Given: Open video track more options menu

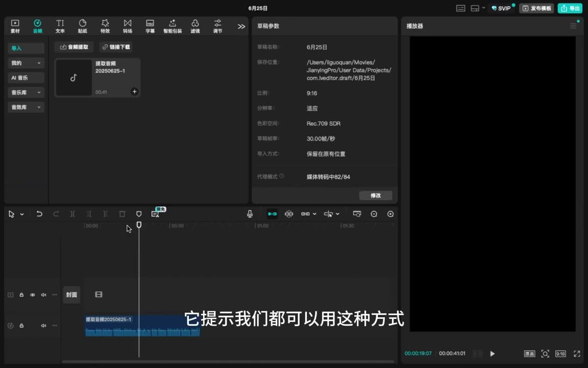Looking at the screenshot, I should pyautogui.click(x=55, y=295).
